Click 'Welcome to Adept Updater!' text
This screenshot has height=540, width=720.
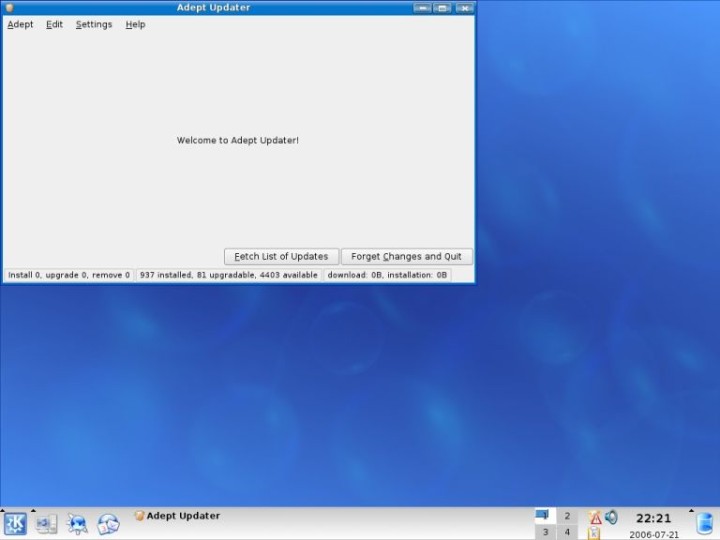(237, 140)
